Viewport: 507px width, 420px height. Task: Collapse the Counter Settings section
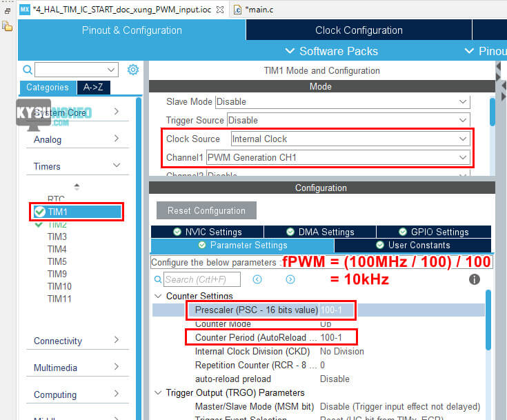pos(159,296)
